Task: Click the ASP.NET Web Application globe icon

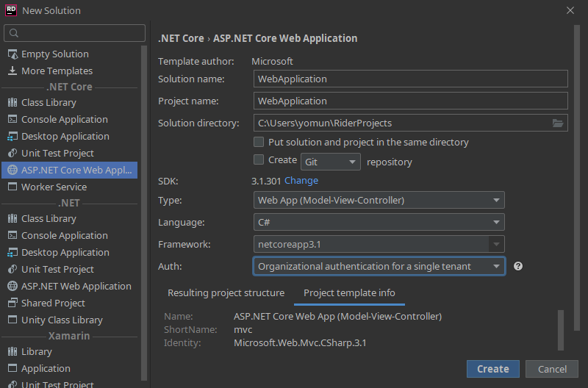Action: pyautogui.click(x=12, y=286)
